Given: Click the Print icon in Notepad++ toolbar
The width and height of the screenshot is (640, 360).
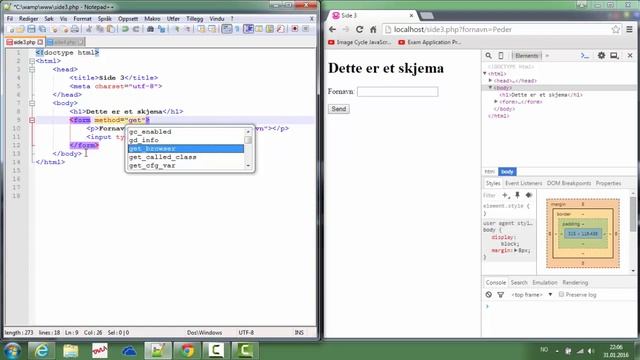Looking at the screenshot, I should pos(75,29).
